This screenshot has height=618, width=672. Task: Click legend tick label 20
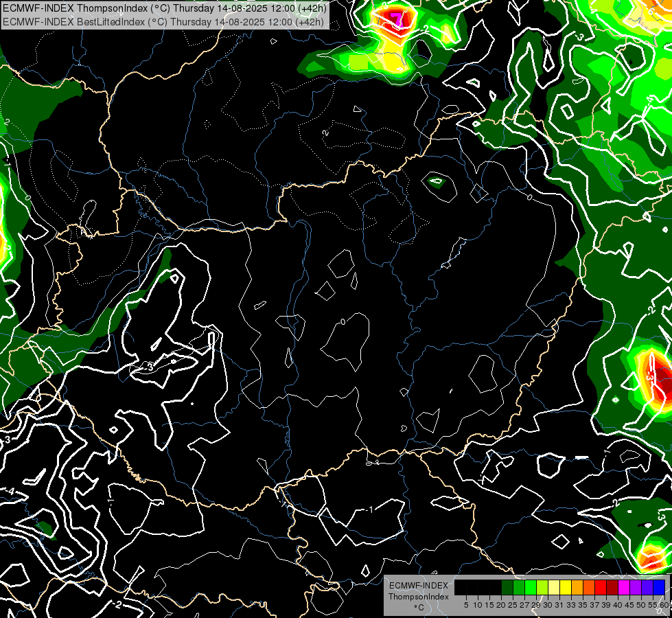pyautogui.click(x=501, y=605)
